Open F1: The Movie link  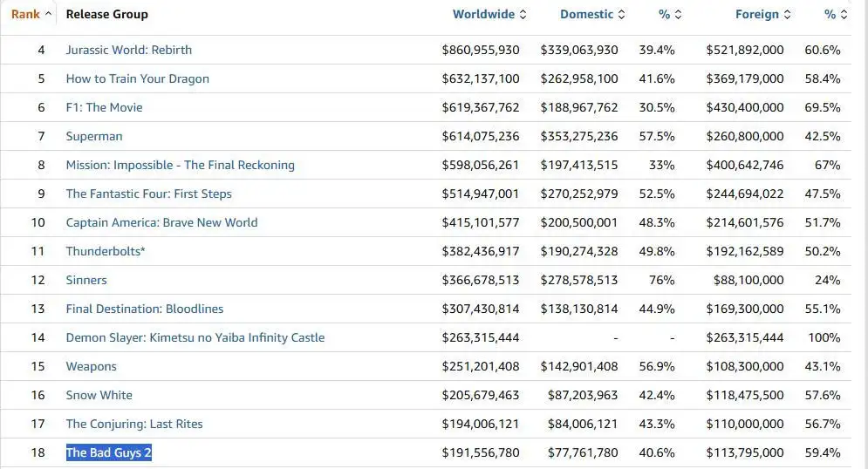click(x=104, y=107)
